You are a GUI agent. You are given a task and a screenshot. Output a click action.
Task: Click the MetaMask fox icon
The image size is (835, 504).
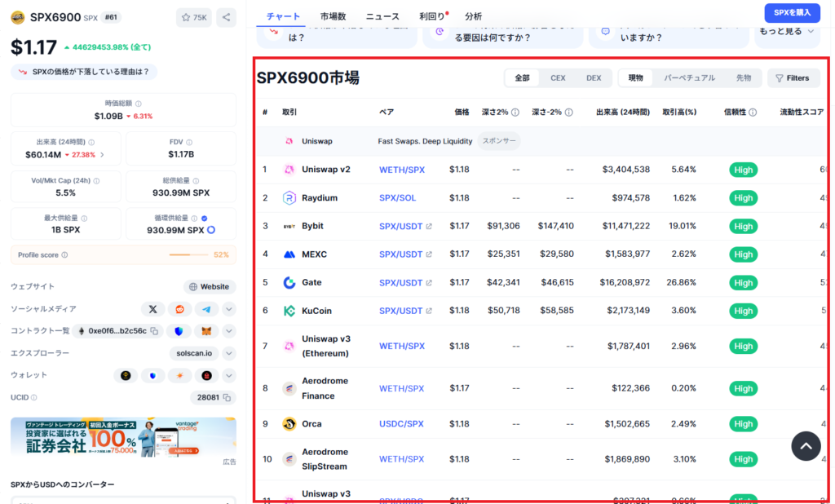click(206, 331)
